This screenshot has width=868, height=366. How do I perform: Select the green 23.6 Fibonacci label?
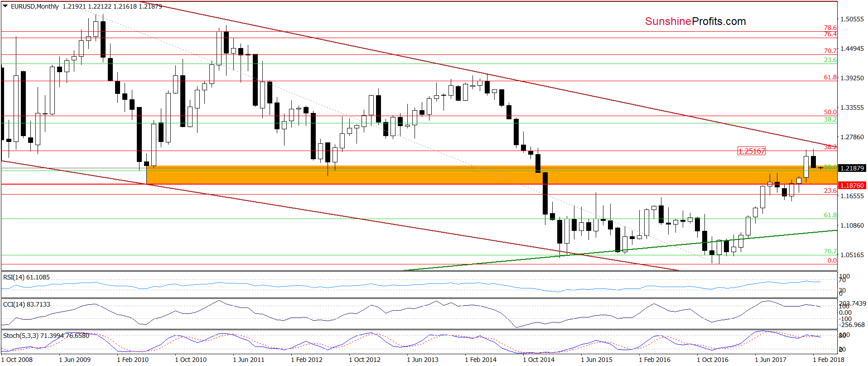coord(830,60)
